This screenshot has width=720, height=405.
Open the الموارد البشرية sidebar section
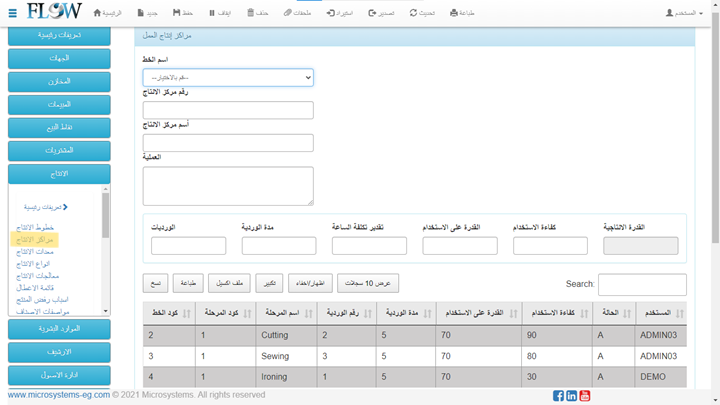pos(59,328)
